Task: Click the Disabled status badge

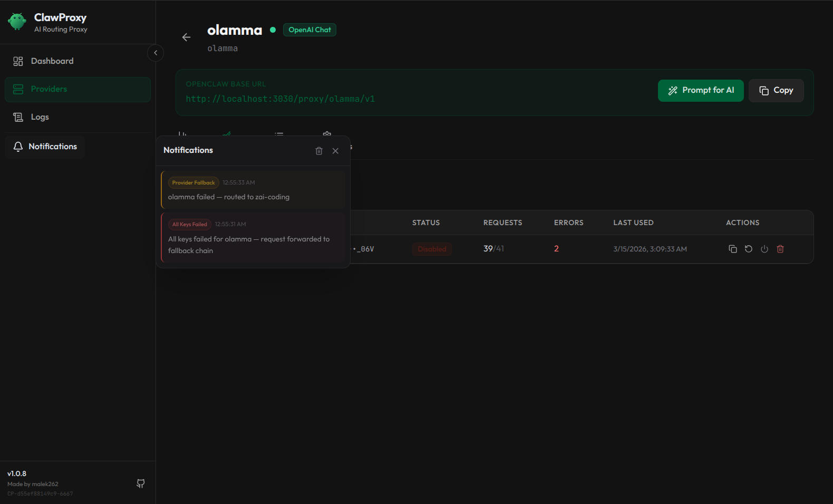Action: click(x=432, y=249)
